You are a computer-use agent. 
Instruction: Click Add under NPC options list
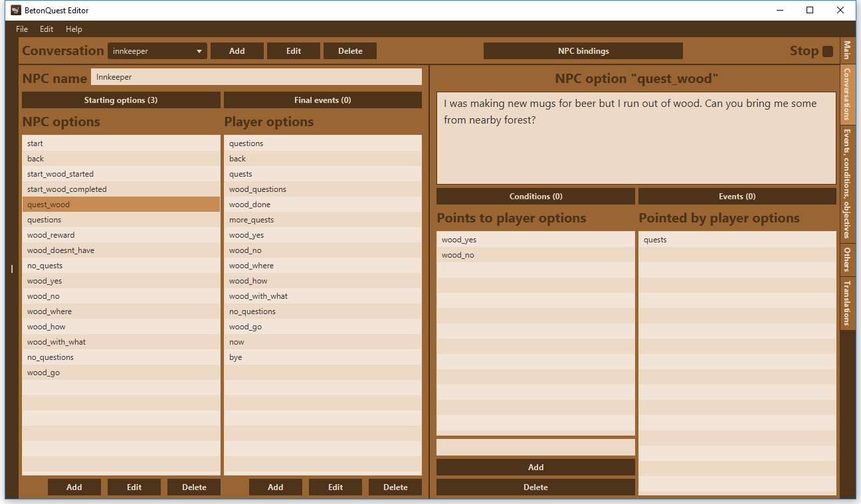coord(74,487)
